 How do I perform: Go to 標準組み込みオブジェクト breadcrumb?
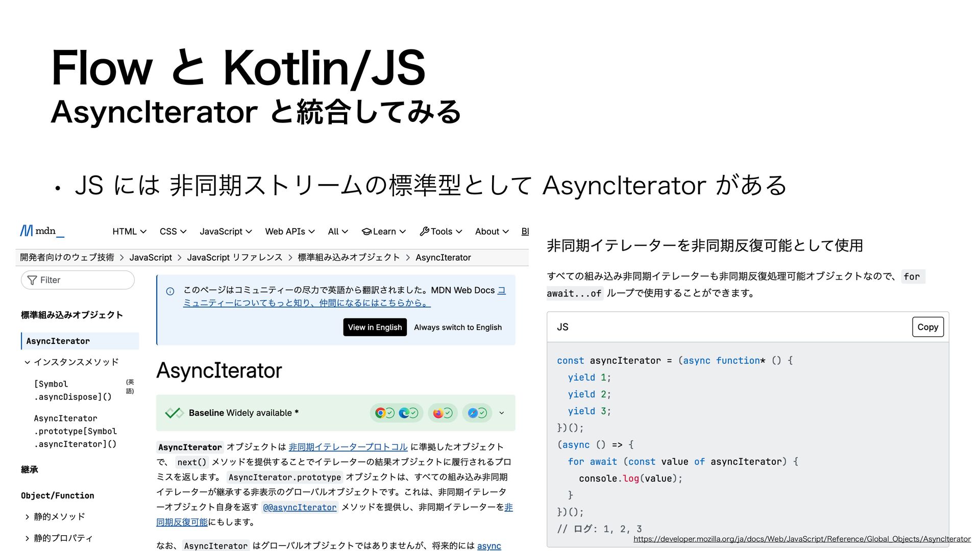tap(349, 258)
